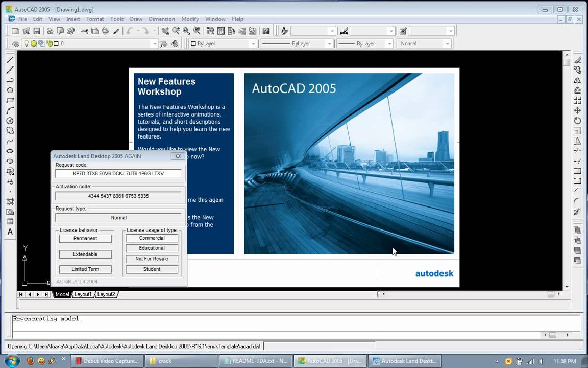Select the Erase modify tool
This screenshot has height=368, width=588.
point(577,60)
